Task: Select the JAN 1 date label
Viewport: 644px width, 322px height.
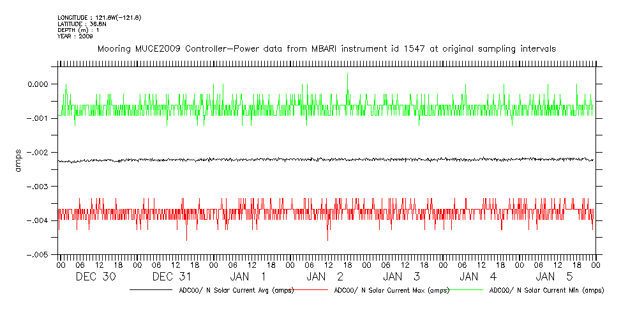Action: click(249, 277)
